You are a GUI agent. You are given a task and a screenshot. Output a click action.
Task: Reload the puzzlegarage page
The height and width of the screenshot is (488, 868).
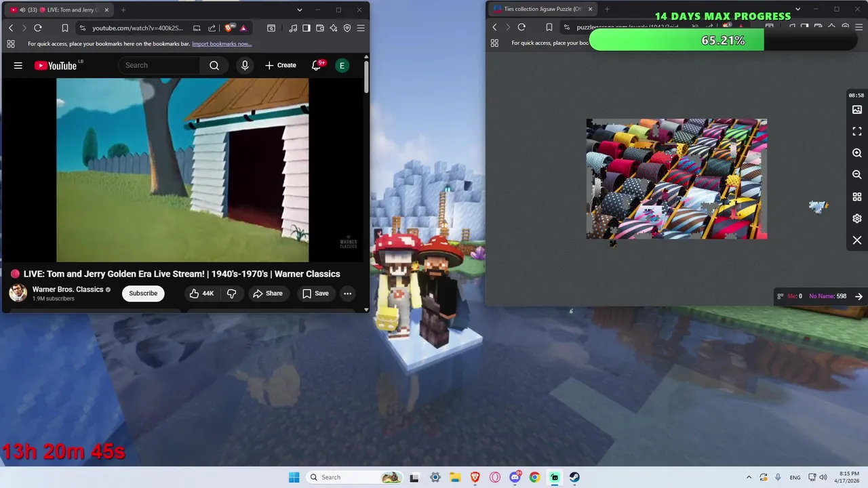pos(521,27)
